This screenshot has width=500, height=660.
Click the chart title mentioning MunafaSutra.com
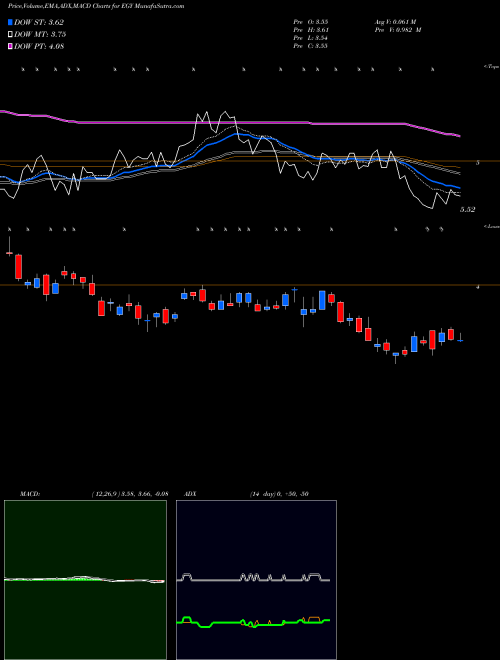point(96,7)
